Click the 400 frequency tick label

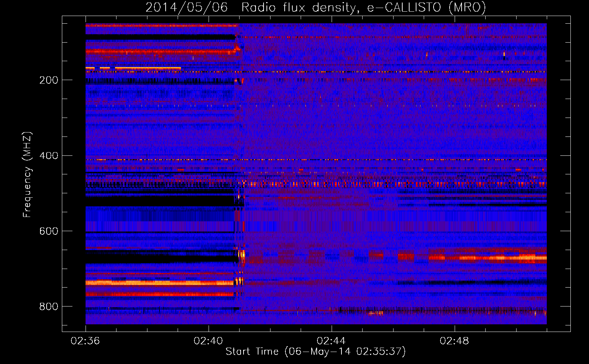coord(49,156)
